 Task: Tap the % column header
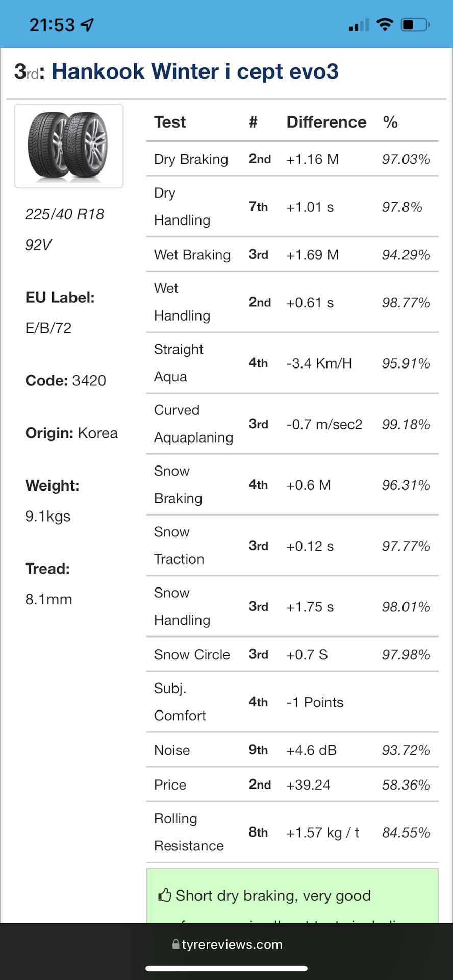point(390,122)
